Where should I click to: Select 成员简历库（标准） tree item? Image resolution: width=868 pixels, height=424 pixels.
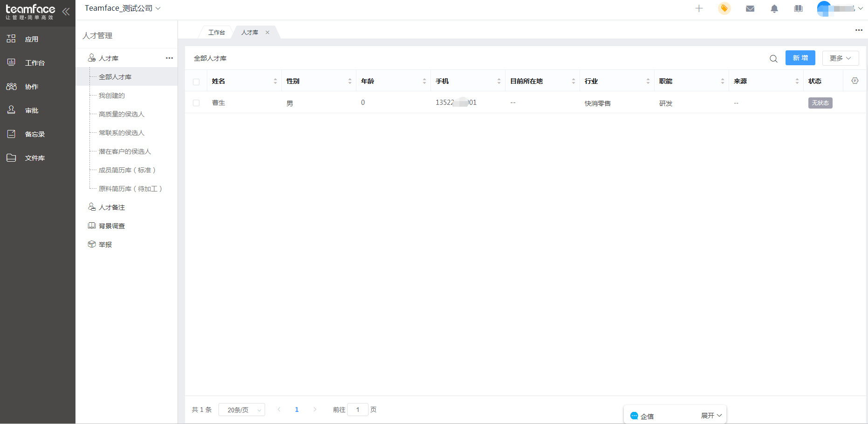pos(127,170)
